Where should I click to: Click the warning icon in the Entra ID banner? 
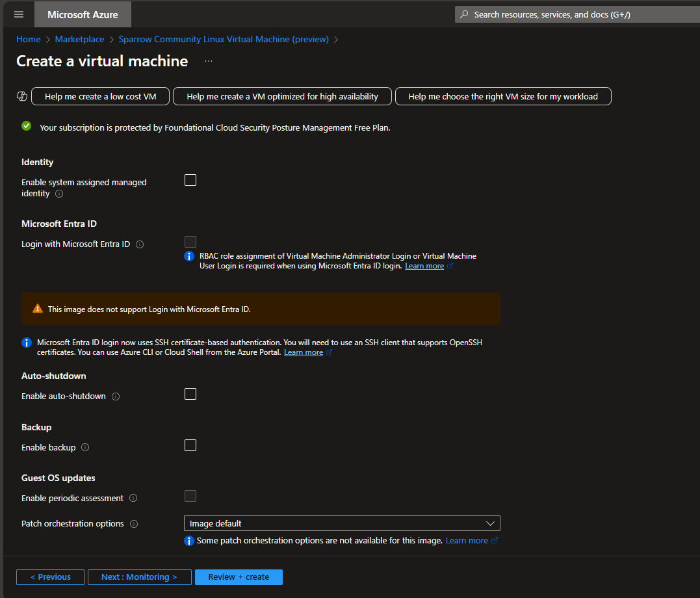tap(36, 308)
